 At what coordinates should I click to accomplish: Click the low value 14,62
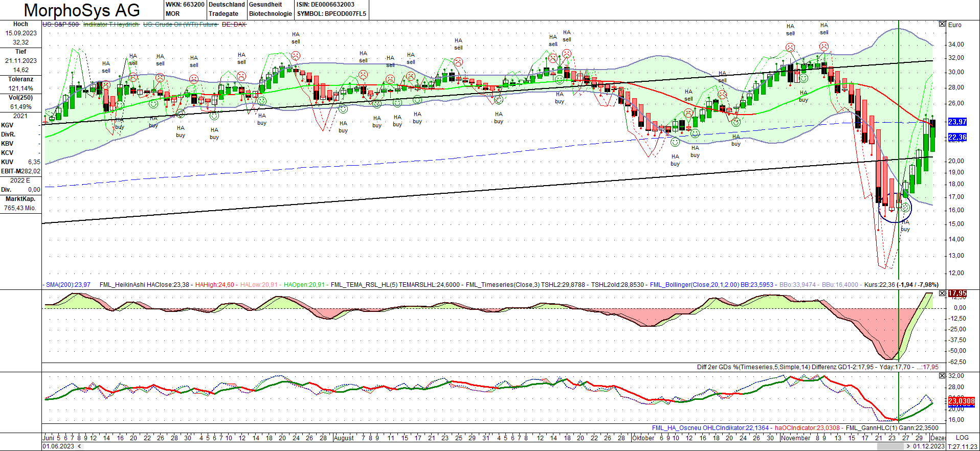pyautogui.click(x=20, y=70)
